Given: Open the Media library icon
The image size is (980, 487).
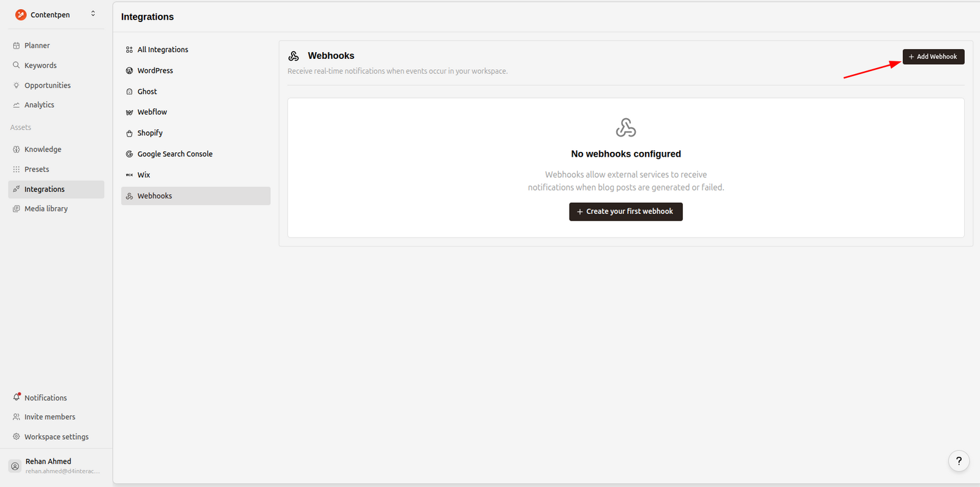Looking at the screenshot, I should click(x=17, y=208).
